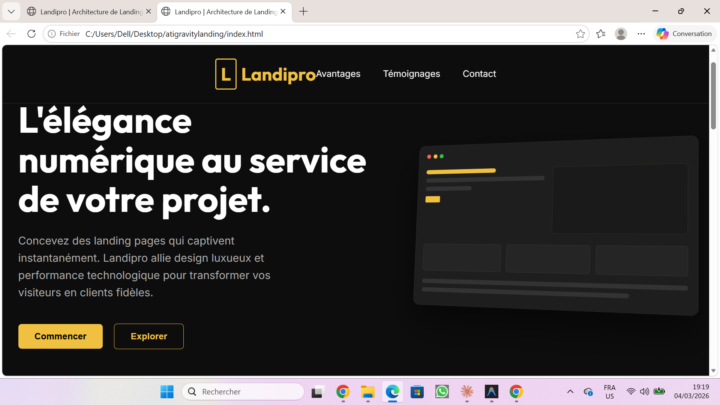Open the OneDrive cloud tray icon
Image resolution: width=720 pixels, height=405 pixels.
pyautogui.click(x=588, y=392)
